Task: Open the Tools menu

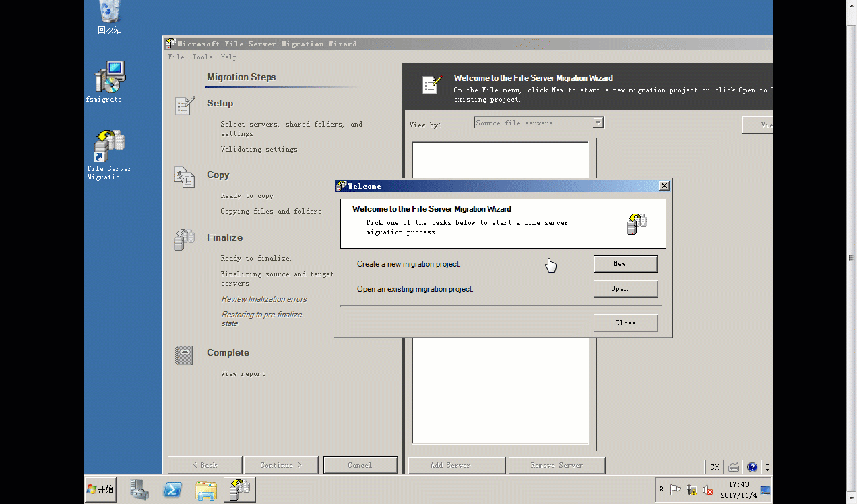Action: 202,57
